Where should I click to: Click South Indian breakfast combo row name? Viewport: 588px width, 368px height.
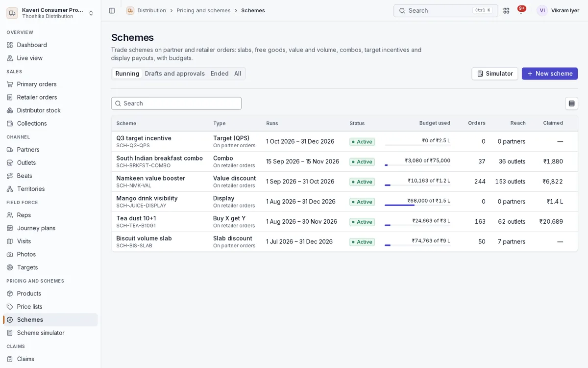tap(159, 158)
